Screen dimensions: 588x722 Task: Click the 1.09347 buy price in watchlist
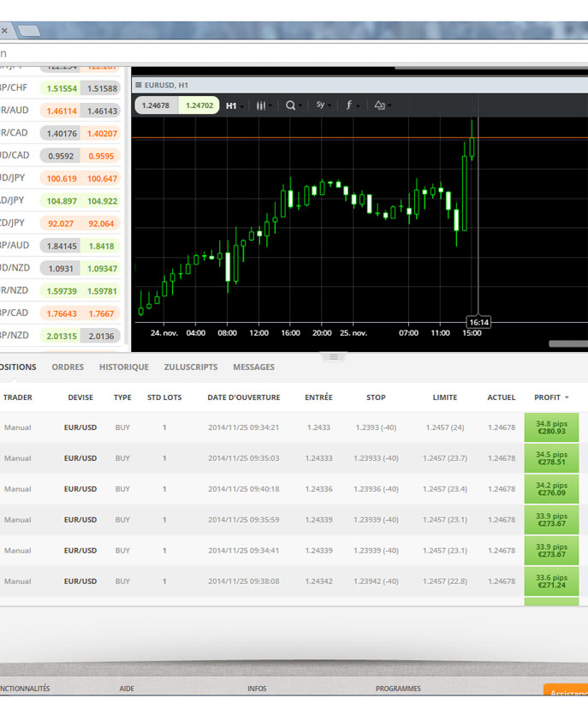[101, 268]
